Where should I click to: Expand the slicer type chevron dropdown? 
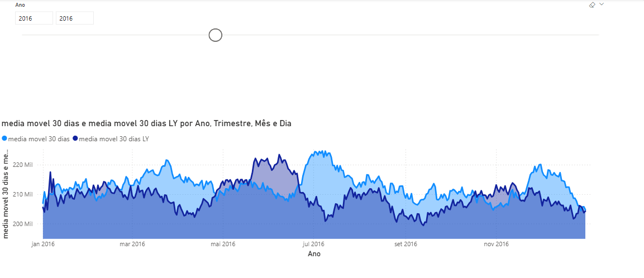602,4
